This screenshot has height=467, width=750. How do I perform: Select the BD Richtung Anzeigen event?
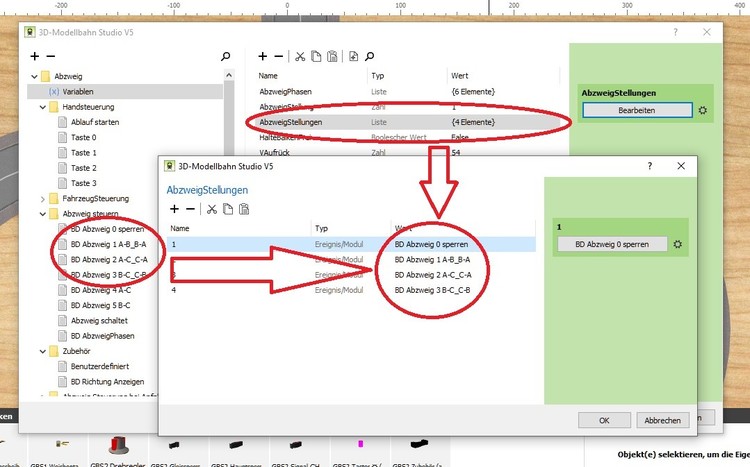click(107, 382)
